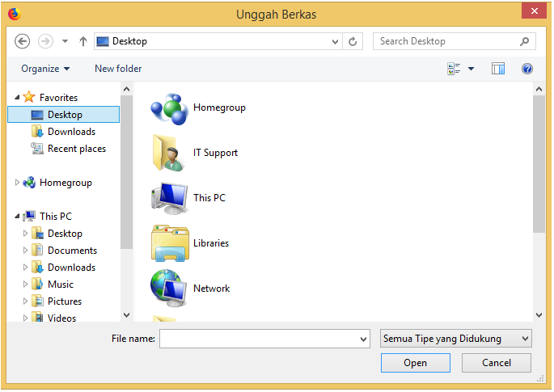Open Semua Tipe yang Didukung filter
554x392 pixels.
point(456,339)
